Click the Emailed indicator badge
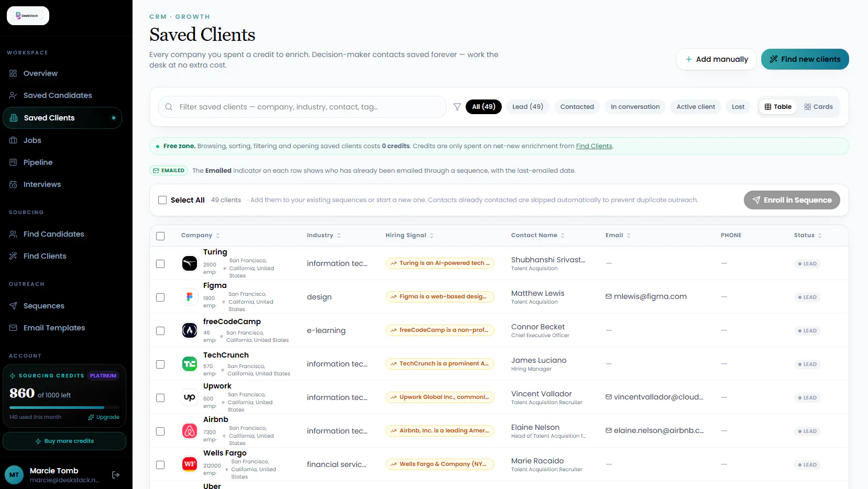 click(x=169, y=171)
